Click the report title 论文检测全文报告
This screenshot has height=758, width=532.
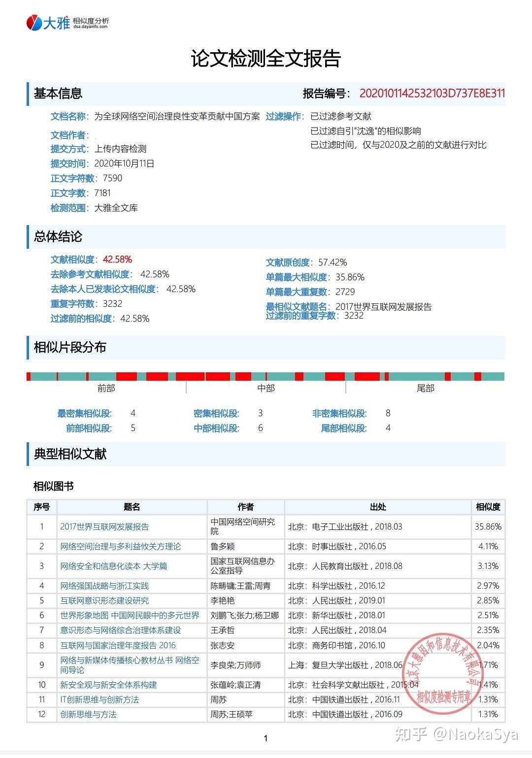266,58
